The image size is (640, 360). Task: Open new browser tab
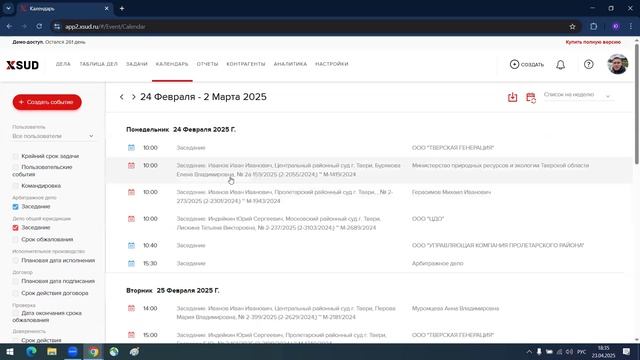coord(122,9)
